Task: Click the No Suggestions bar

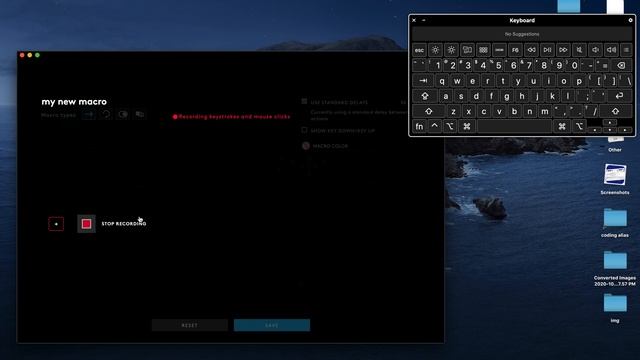Action: click(522, 34)
